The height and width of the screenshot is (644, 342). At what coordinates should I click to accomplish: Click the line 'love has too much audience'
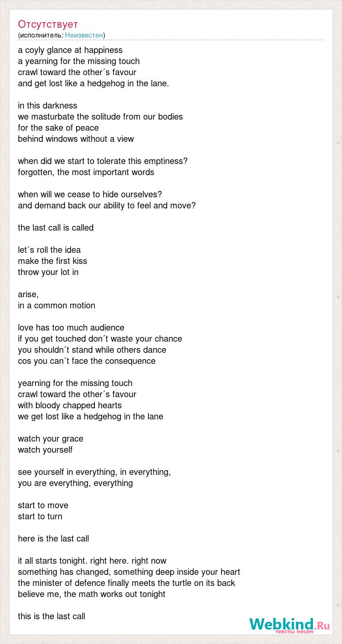click(x=71, y=328)
